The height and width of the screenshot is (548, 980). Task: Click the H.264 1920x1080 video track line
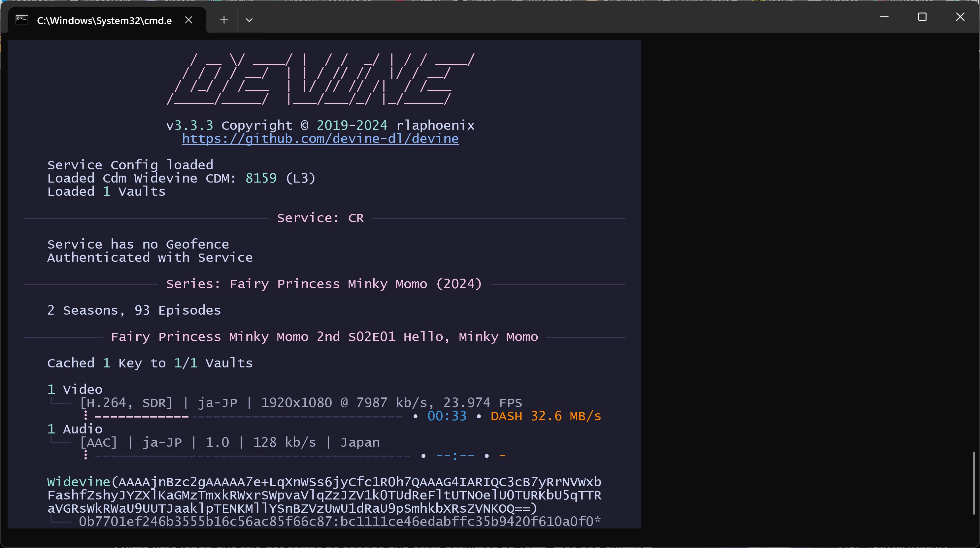301,403
